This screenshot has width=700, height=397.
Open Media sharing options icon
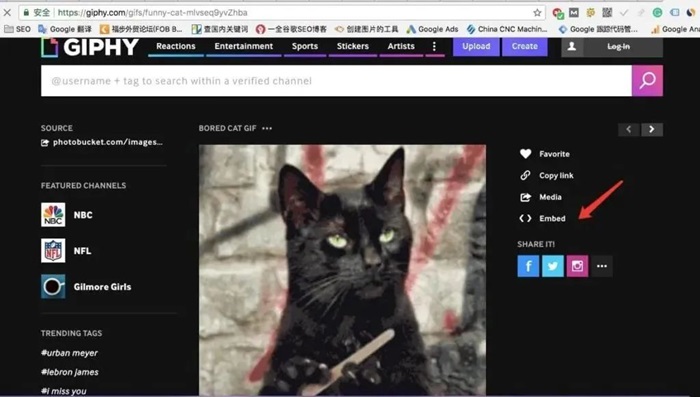coord(525,197)
